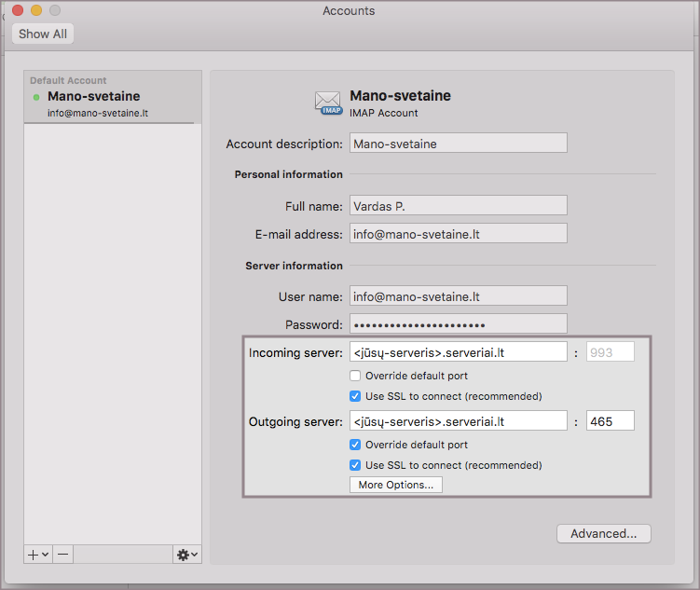Screen dimensions: 700x590
Task: Open More Options for outgoing server
Action: coord(395,485)
